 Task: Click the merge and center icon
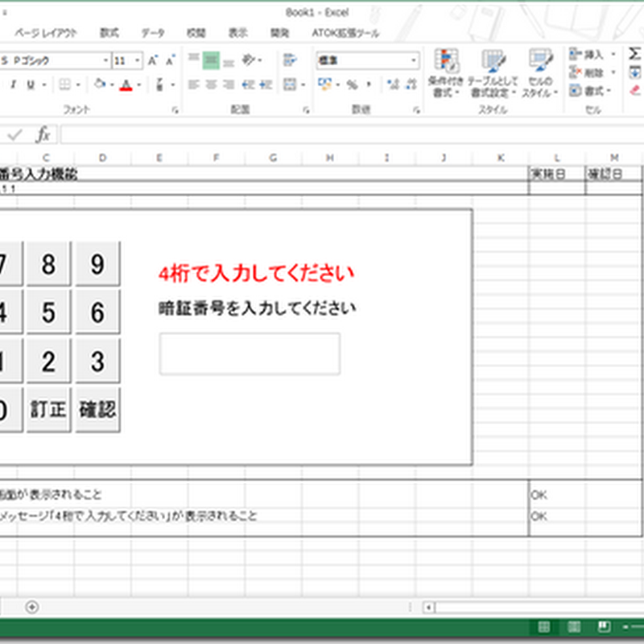tap(290, 85)
